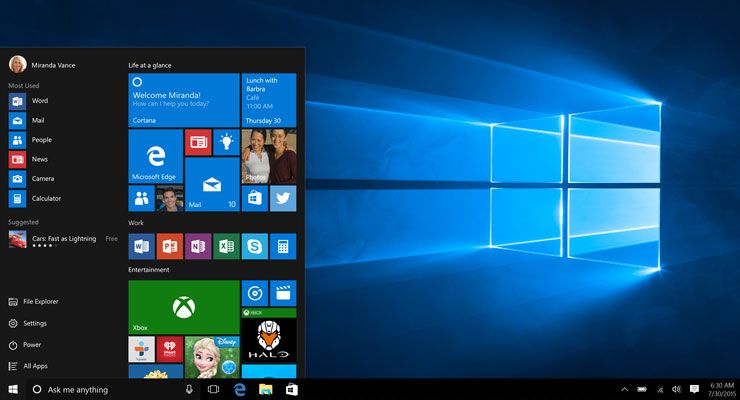The height and width of the screenshot is (400, 740).
Task: Open Task View from the taskbar
Action: pyautogui.click(x=213, y=389)
